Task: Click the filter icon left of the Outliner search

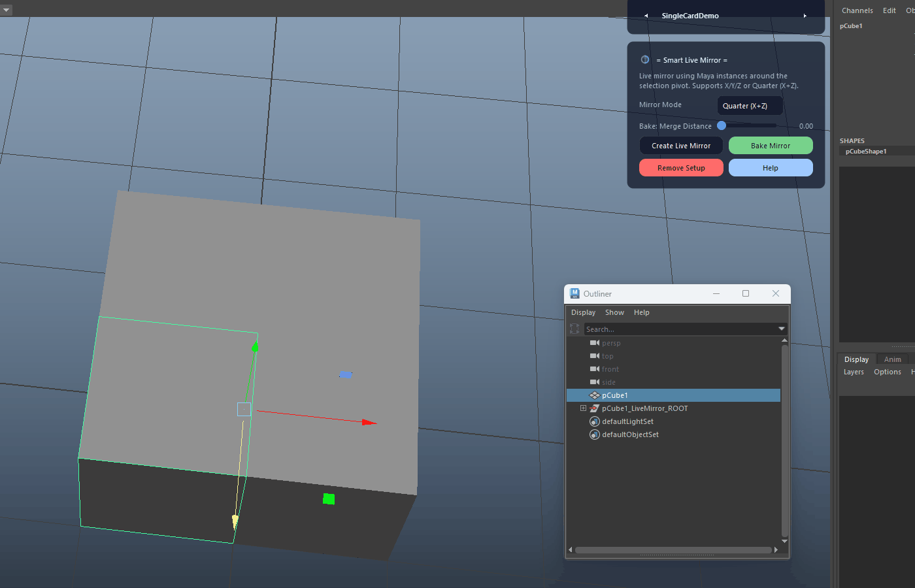Action: tap(574, 329)
